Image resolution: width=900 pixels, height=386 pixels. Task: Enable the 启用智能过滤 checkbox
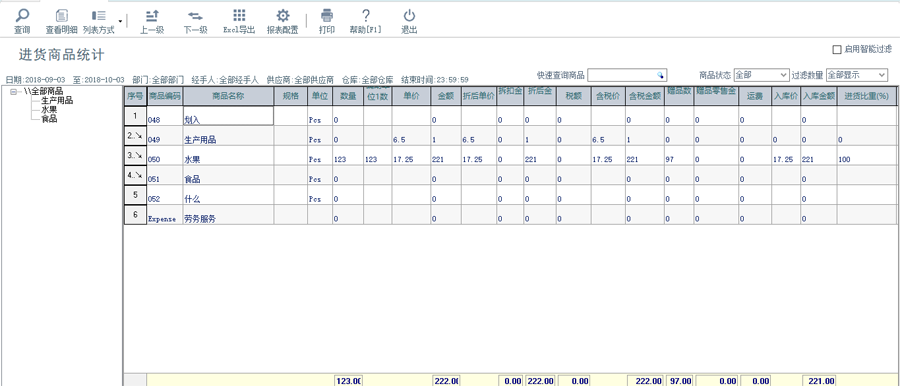pyautogui.click(x=837, y=49)
